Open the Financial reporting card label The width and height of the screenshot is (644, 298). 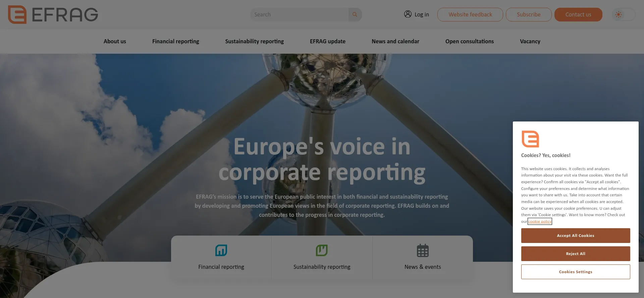[x=221, y=267]
